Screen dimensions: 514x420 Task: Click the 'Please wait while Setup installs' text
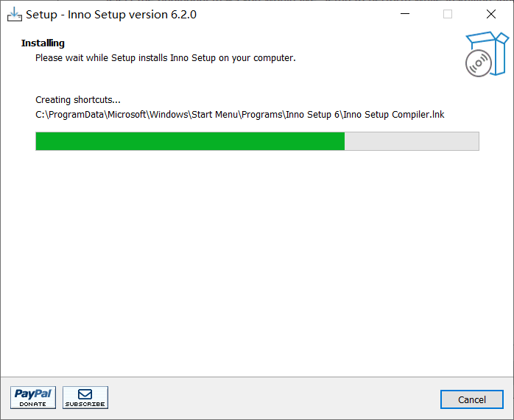click(166, 58)
